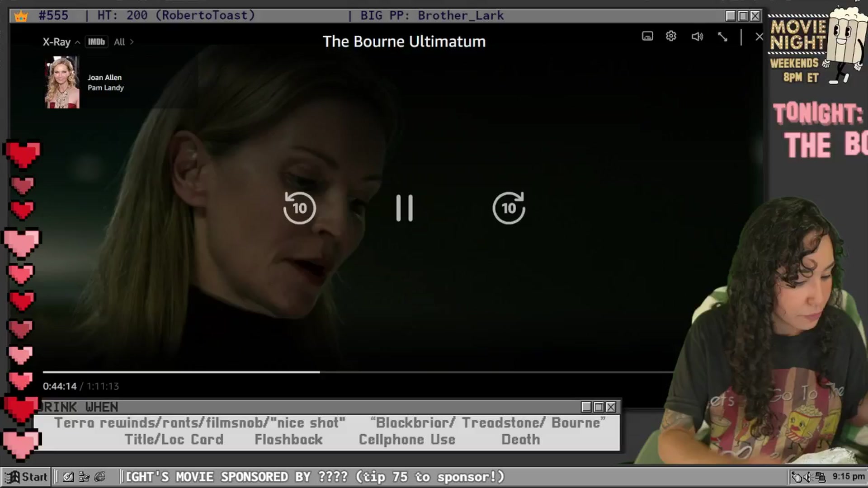Viewport: 868px width, 488px height.
Task: Click the IMDb badge next to X-Ray
Action: (96, 42)
